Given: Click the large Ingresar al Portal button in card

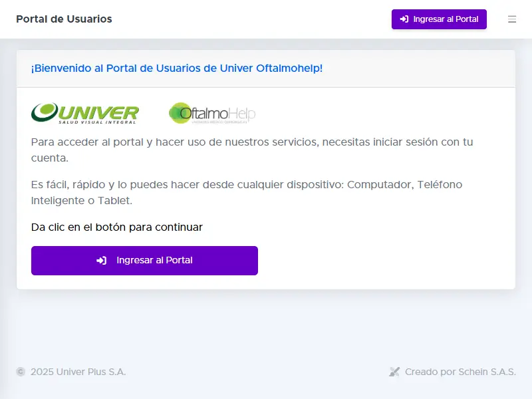Looking at the screenshot, I should click(x=144, y=261).
